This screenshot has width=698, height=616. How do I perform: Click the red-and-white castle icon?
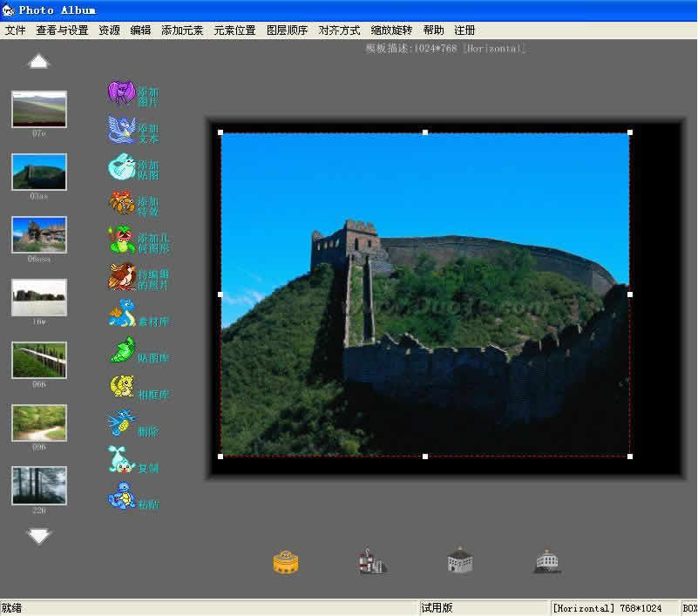[x=372, y=561]
